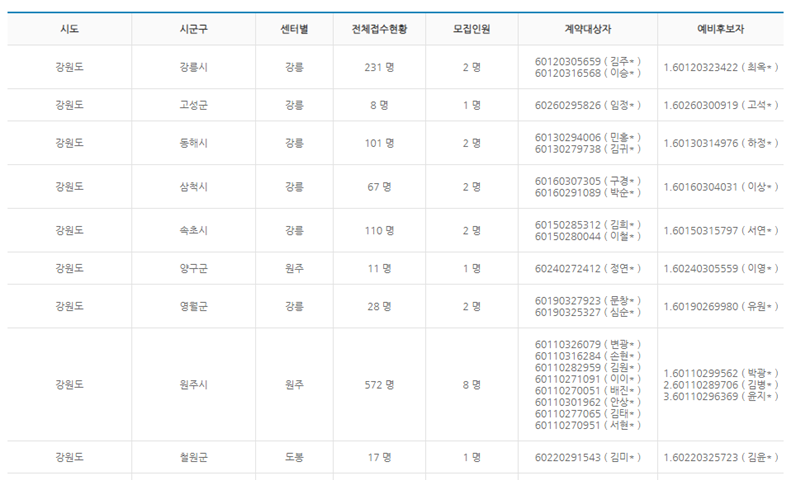Select contract ID 60110271091

568,379
